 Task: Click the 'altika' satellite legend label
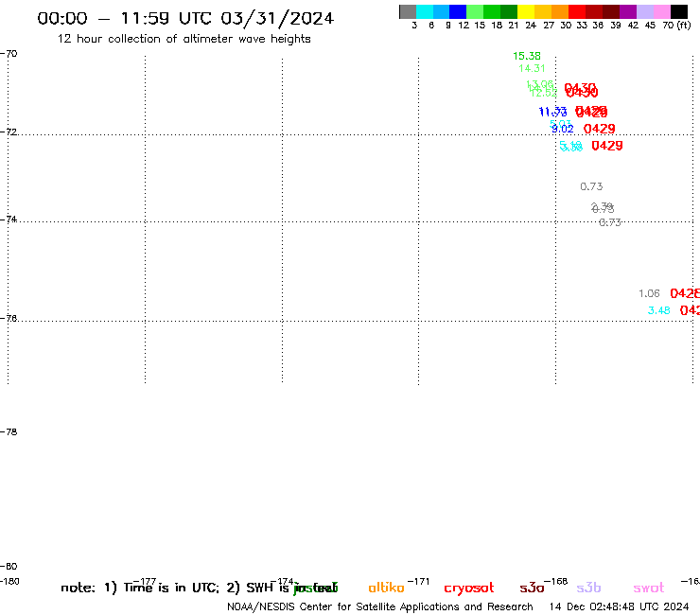(386, 588)
